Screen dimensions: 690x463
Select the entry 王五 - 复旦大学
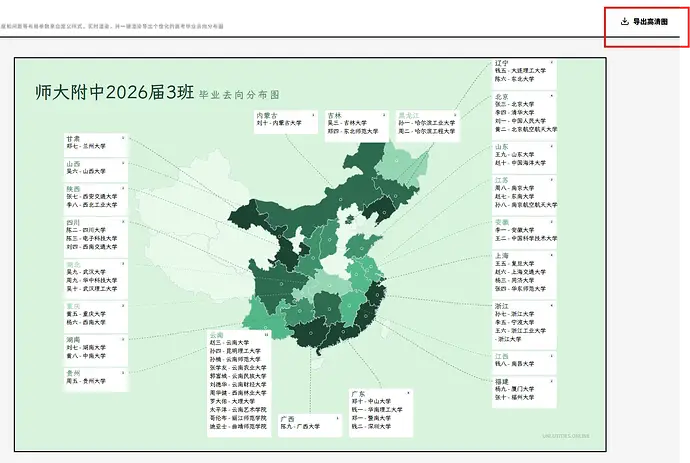tap(514, 264)
